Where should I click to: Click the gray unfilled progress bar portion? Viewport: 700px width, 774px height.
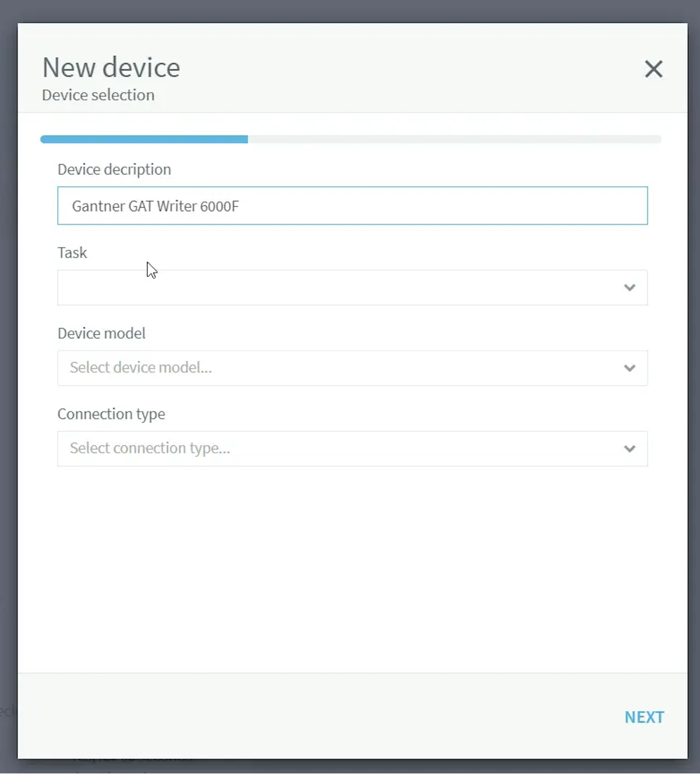(x=454, y=139)
